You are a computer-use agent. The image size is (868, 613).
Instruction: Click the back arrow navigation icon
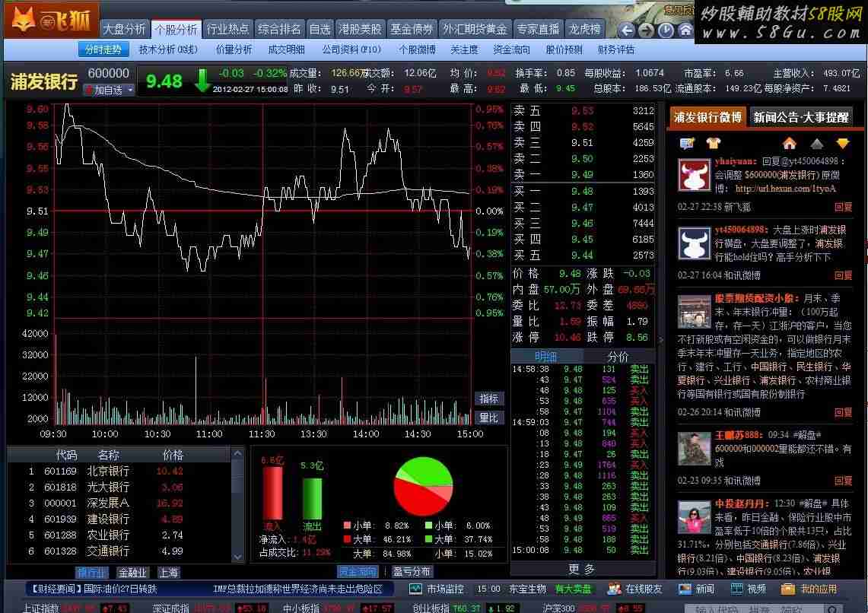pyautogui.click(x=626, y=30)
